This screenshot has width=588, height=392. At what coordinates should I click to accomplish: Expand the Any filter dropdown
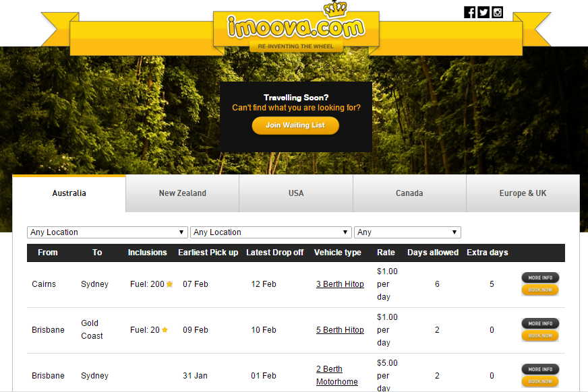tap(407, 232)
